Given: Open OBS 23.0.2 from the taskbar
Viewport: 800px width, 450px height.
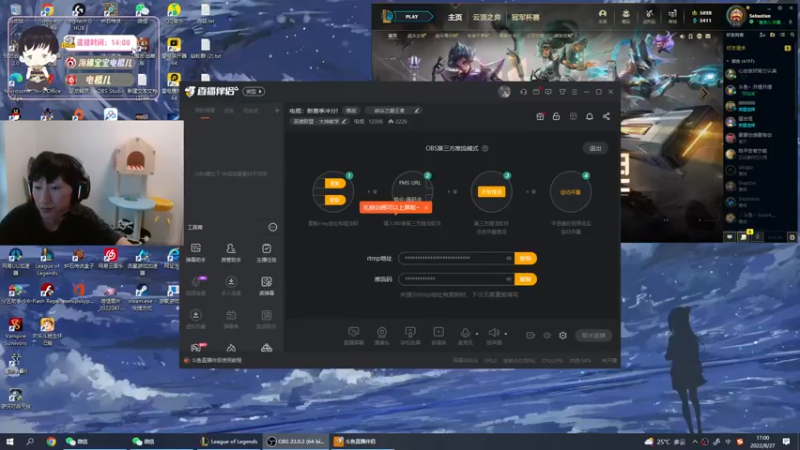Looking at the screenshot, I should [x=296, y=441].
